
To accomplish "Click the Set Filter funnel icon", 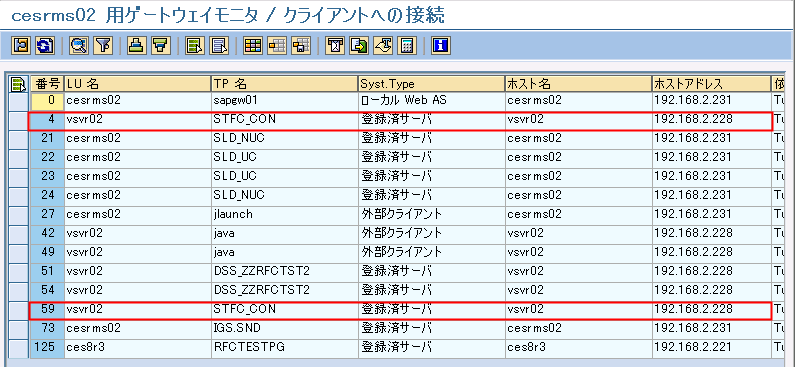I will click(102, 46).
